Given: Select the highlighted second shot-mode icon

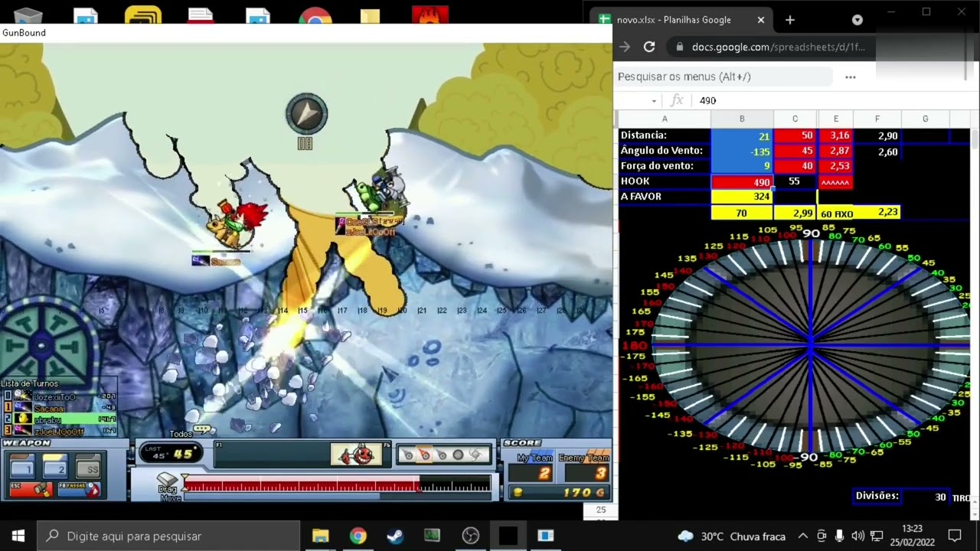Looking at the screenshot, I should pos(424,455).
